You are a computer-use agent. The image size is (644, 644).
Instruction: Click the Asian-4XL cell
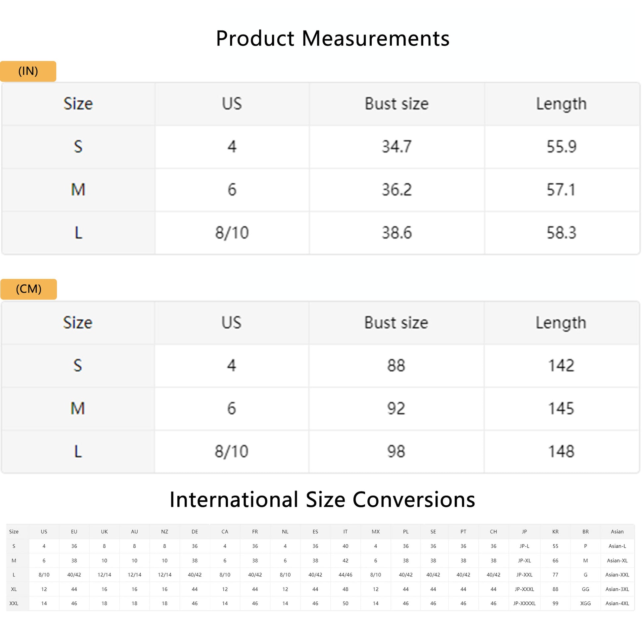tap(617, 603)
